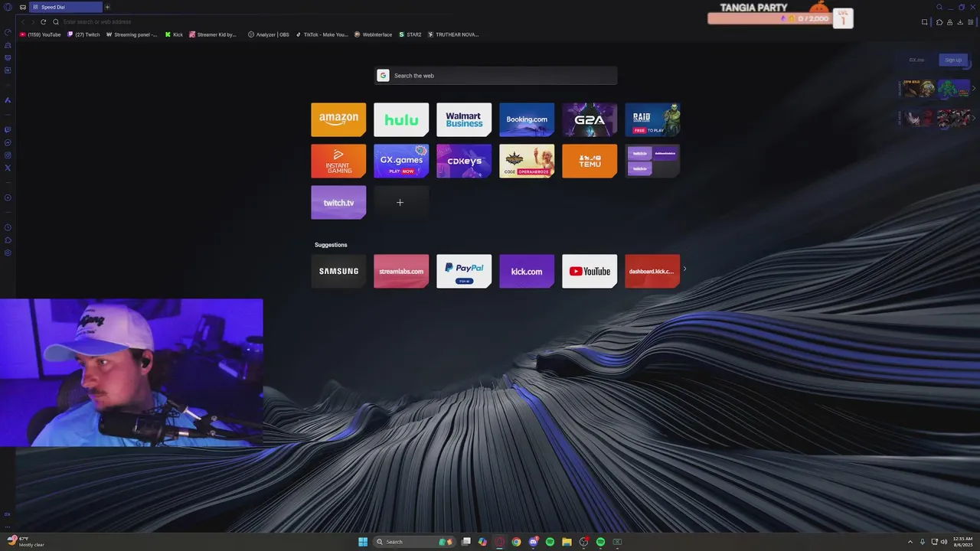Open the settings gear in sidebar
The height and width of the screenshot is (551, 980).
[x=8, y=253]
